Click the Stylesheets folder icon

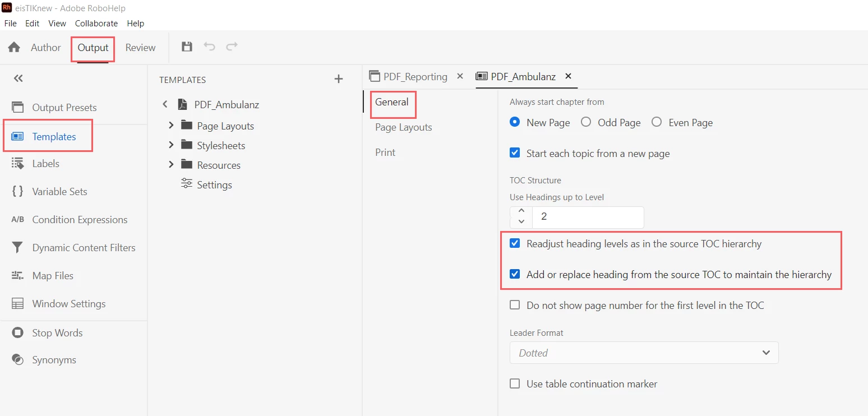coord(187,145)
